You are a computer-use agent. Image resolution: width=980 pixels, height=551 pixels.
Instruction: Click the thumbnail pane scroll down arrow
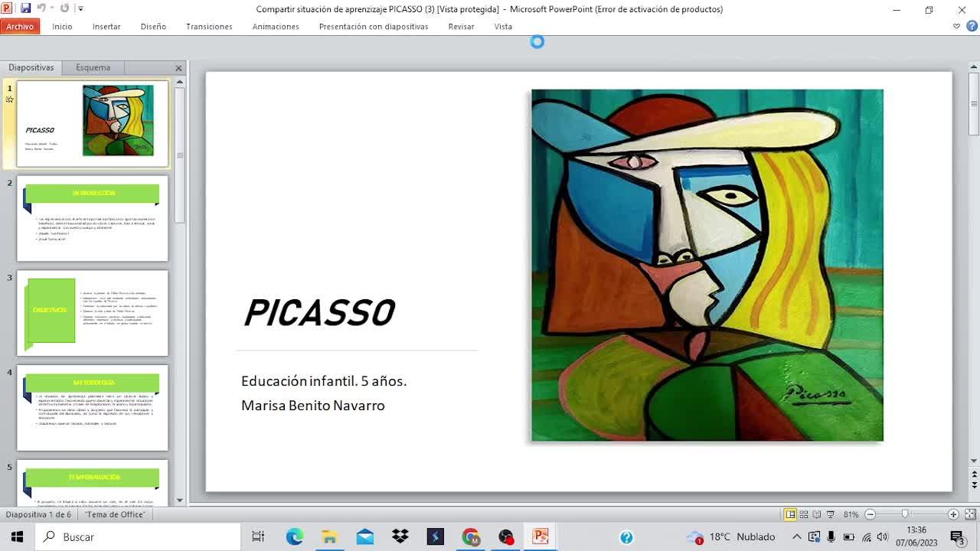(180, 500)
